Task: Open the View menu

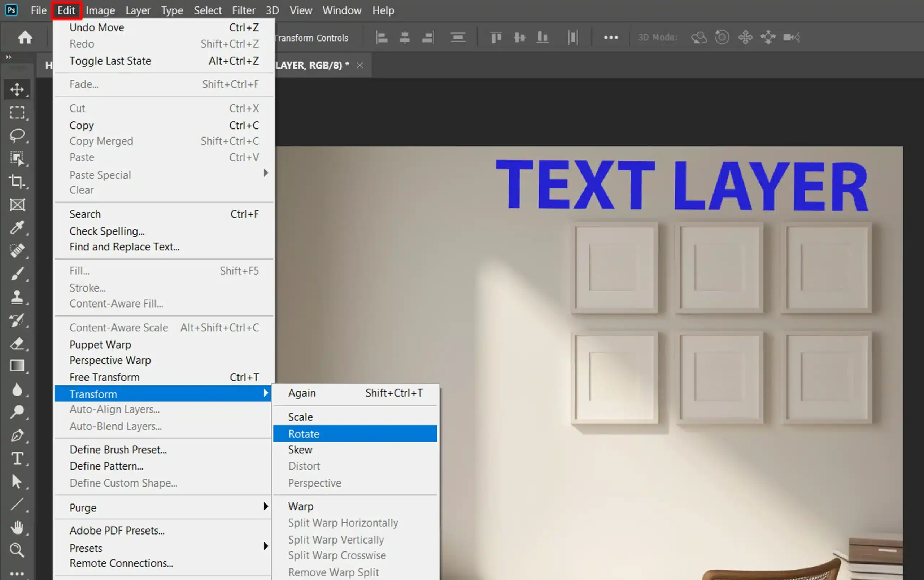Action: tap(301, 10)
